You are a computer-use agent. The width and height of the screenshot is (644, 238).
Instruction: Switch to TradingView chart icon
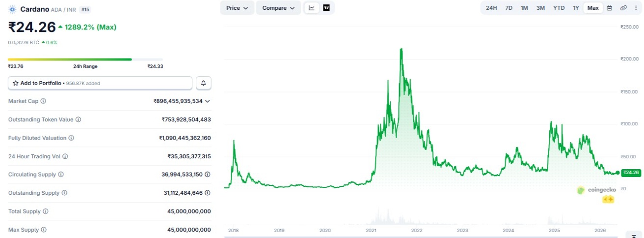326,8
